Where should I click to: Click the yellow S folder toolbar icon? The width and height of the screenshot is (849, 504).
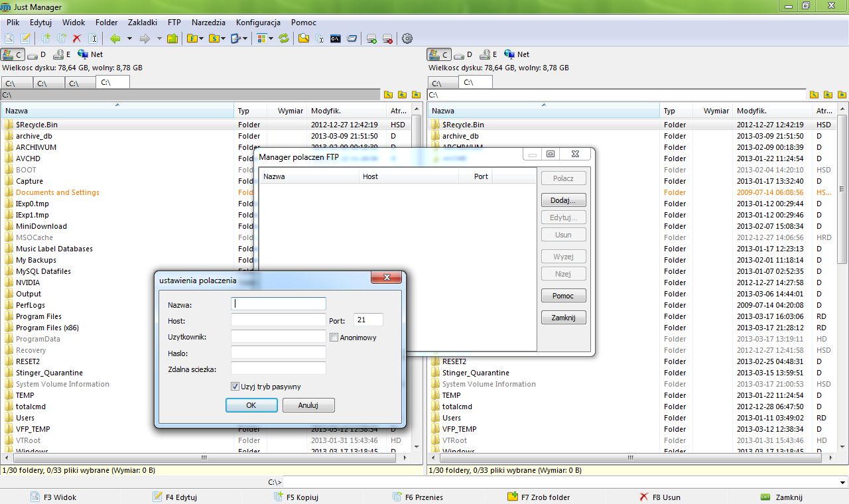coord(214,38)
